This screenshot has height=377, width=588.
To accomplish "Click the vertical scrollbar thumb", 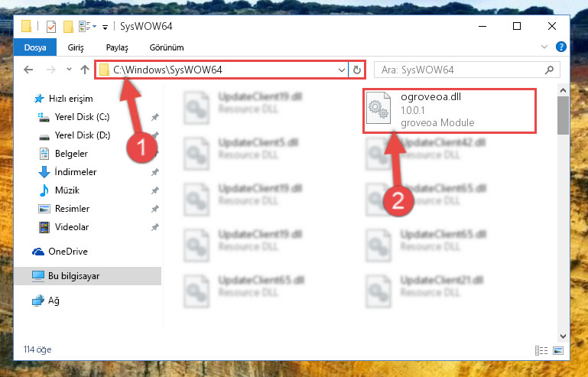I will click(x=563, y=115).
